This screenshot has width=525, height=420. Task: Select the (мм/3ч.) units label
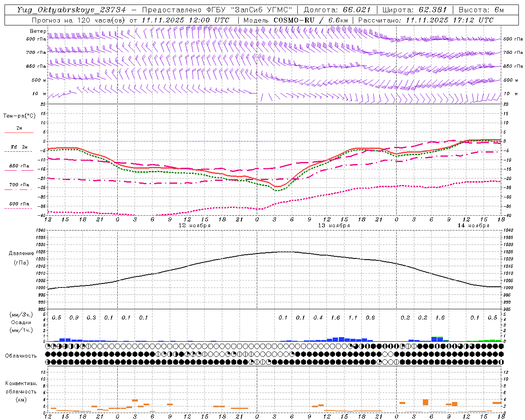coord(21,315)
